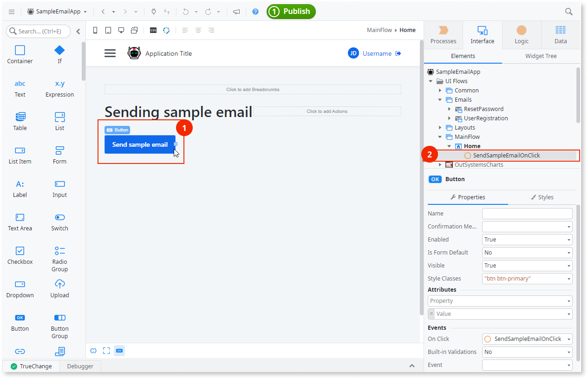Click the search magnifier icon at top right
The width and height of the screenshot is (588, 379).
(568, 12)
